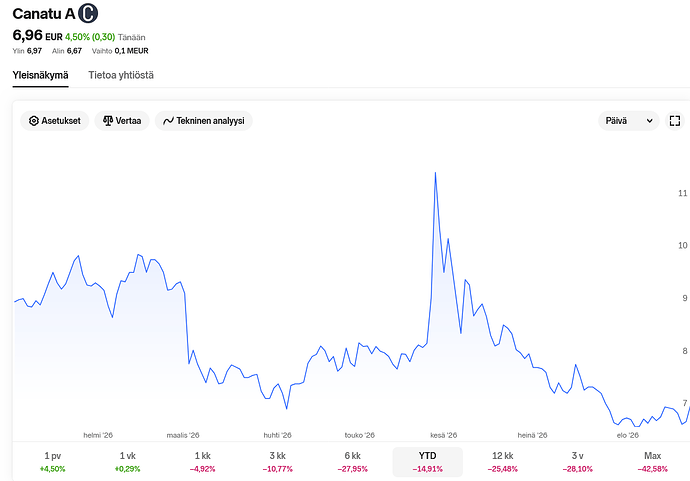
Task: Select the 3 kk time range
Action: (x=278, y=462)
